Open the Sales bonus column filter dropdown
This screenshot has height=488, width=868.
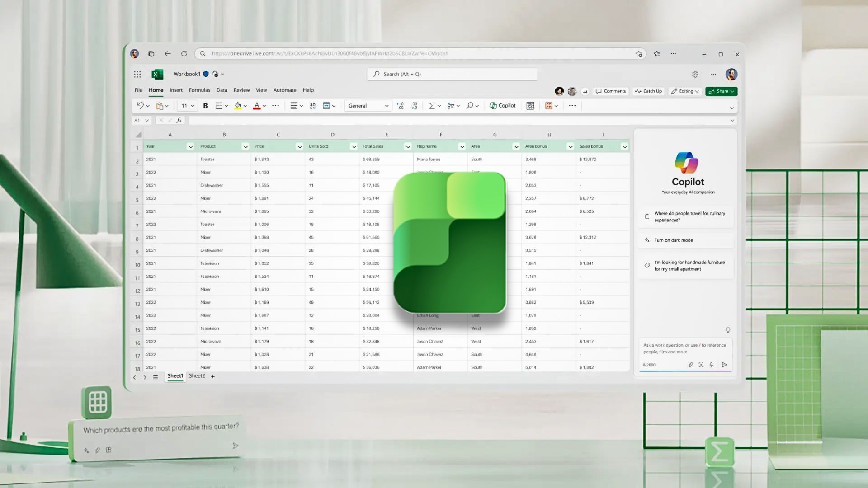tap(624, 147)
